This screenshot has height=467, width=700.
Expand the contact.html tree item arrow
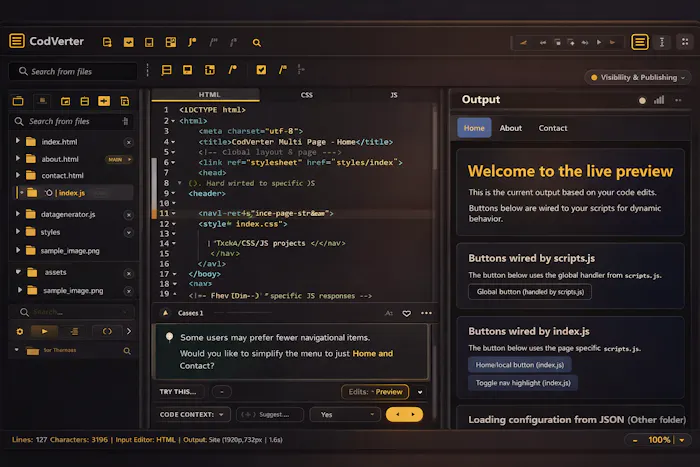pyautogui.click(x=17, y=175)
